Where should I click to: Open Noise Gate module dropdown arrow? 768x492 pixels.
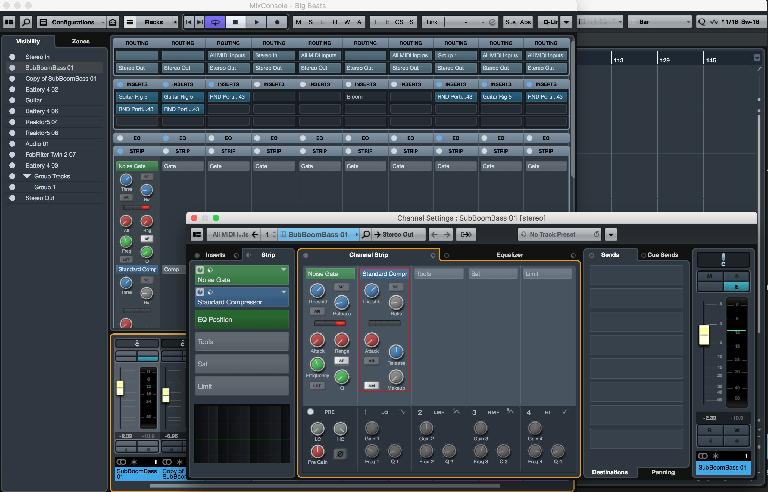284,270
